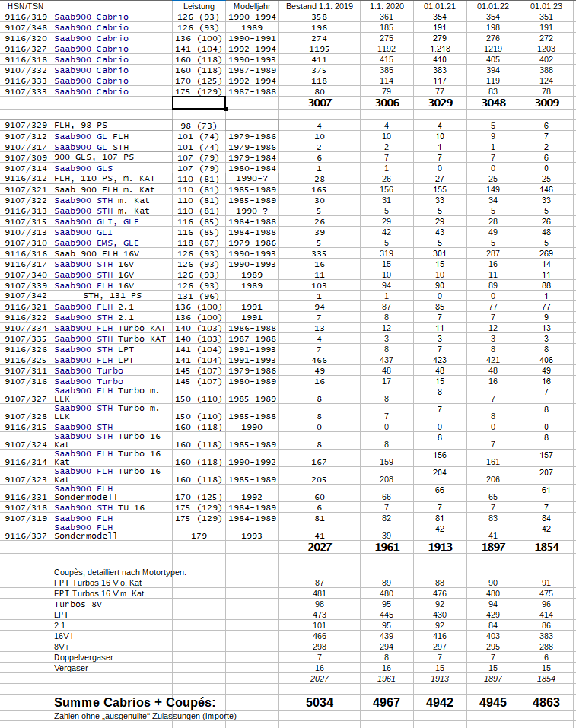Select the 'Doppelvergaser' label cell

coord(84,657)
